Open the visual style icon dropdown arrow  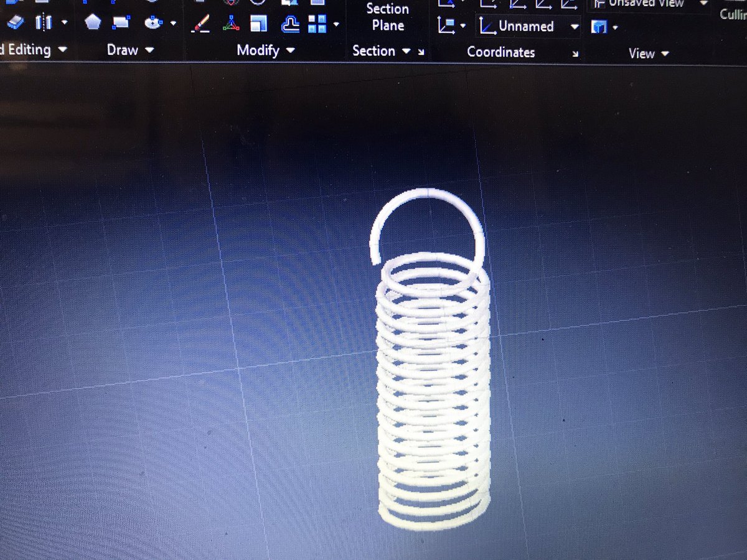tap(615, 28)
